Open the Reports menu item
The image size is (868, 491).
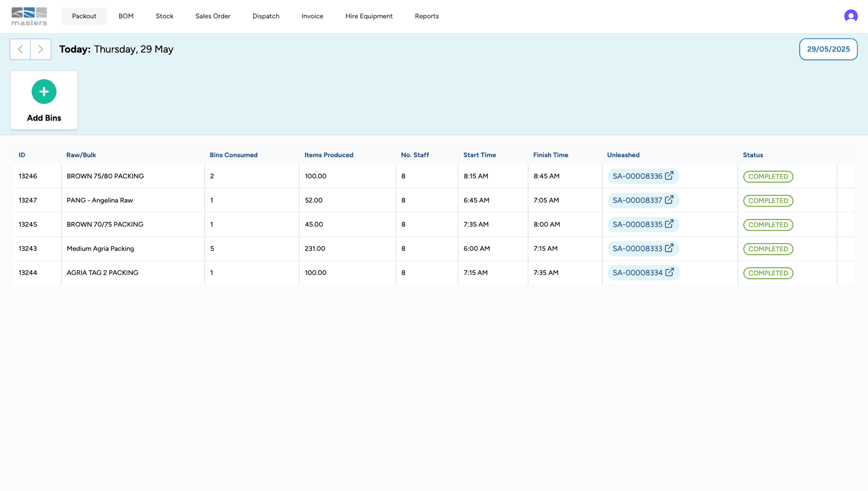pyautogui.click(x=426, y=16)
